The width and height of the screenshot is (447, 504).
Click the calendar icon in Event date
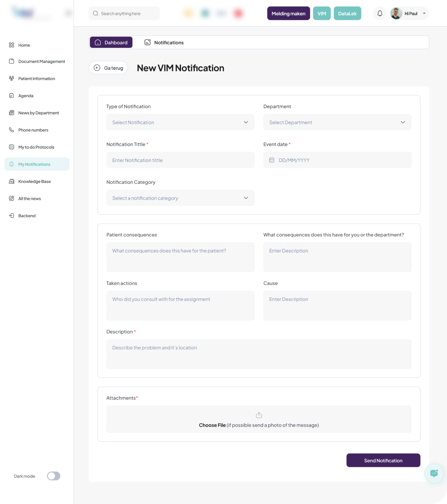[272, 160]
